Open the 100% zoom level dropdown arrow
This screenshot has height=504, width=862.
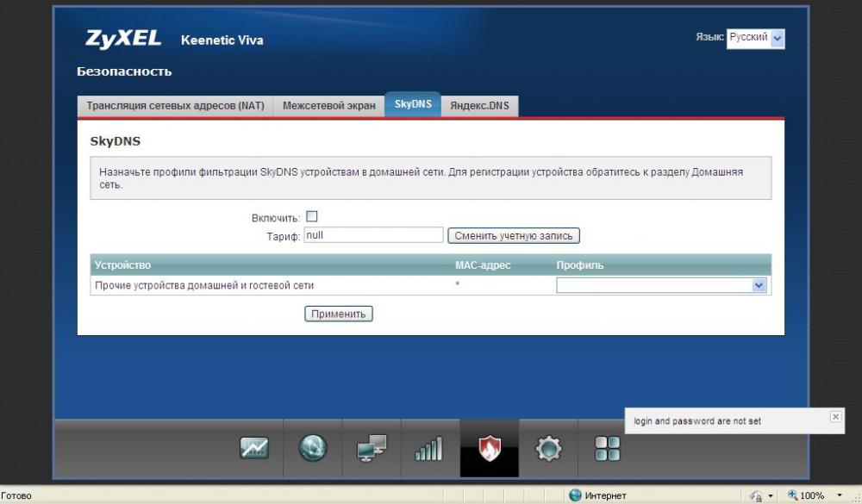click(x=840, y=495)
